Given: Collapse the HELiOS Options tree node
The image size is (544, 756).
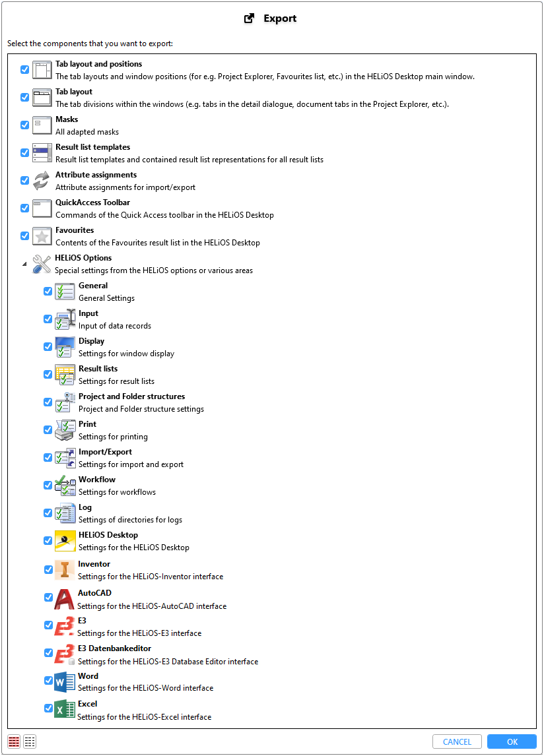Looking at the screenshot, I should pos(24,265).
